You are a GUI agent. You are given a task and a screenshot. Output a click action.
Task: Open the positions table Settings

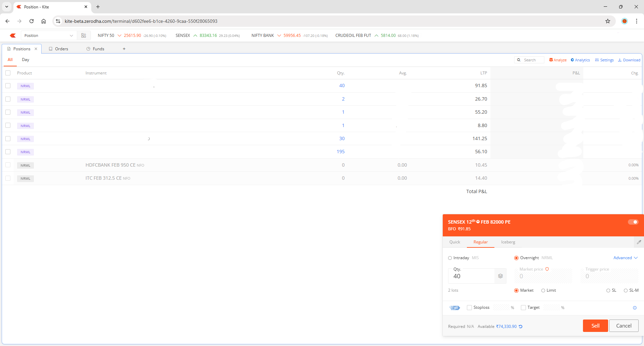604,60
